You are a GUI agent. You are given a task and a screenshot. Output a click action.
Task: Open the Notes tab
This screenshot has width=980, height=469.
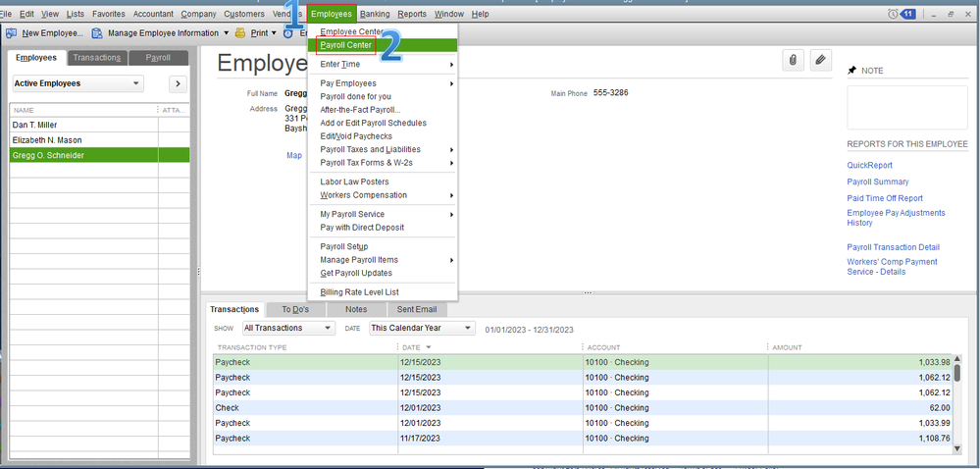(356, 309)
